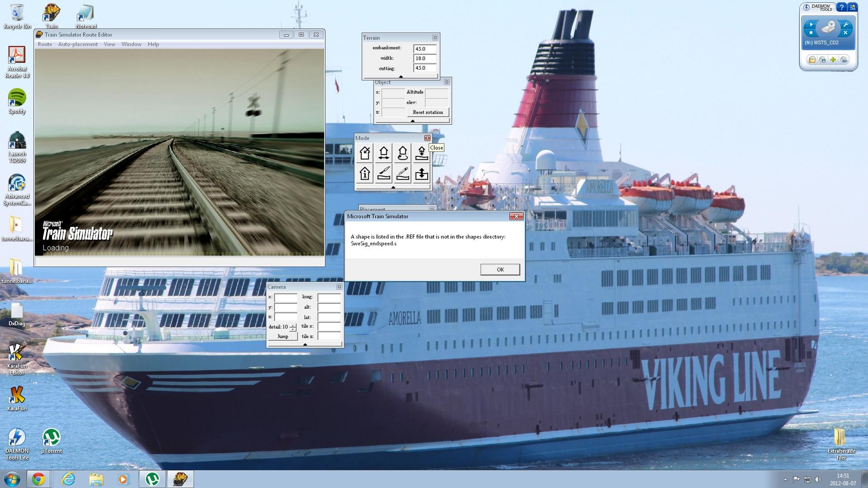868x488 pixels.
Task: Select KaraFun Editor desktop icon
Action: (17, 360)
